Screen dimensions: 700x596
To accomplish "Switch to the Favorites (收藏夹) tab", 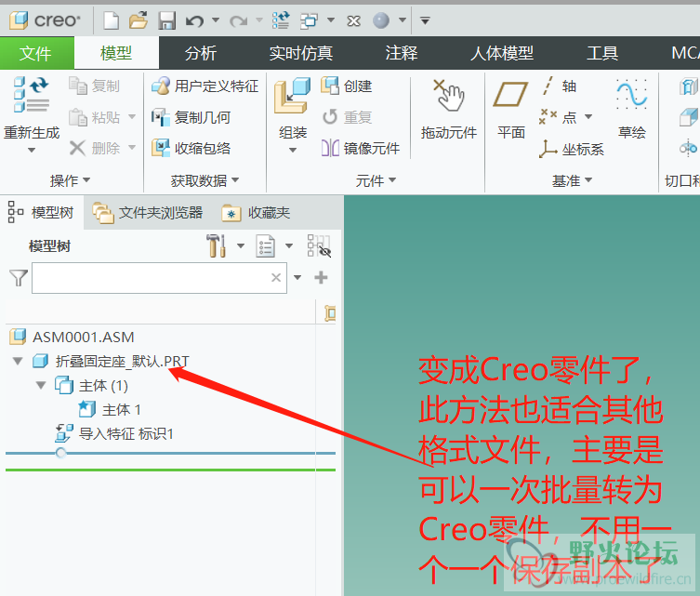I will [257, 213].
